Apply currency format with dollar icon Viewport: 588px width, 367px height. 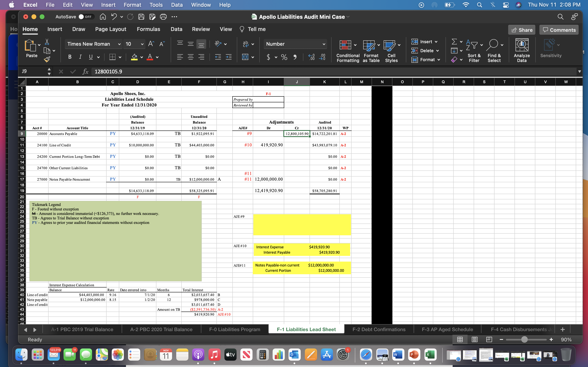(x=268, y=57)
